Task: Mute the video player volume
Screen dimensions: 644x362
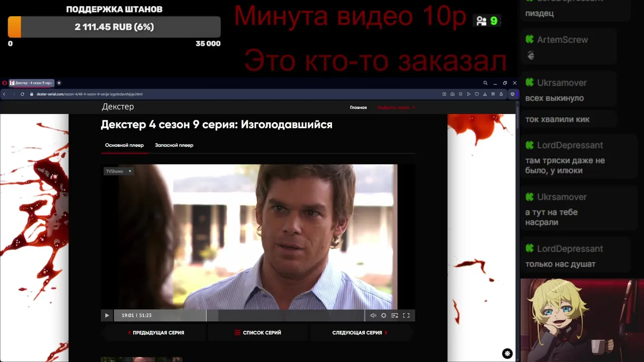Action: coord(373,315)
